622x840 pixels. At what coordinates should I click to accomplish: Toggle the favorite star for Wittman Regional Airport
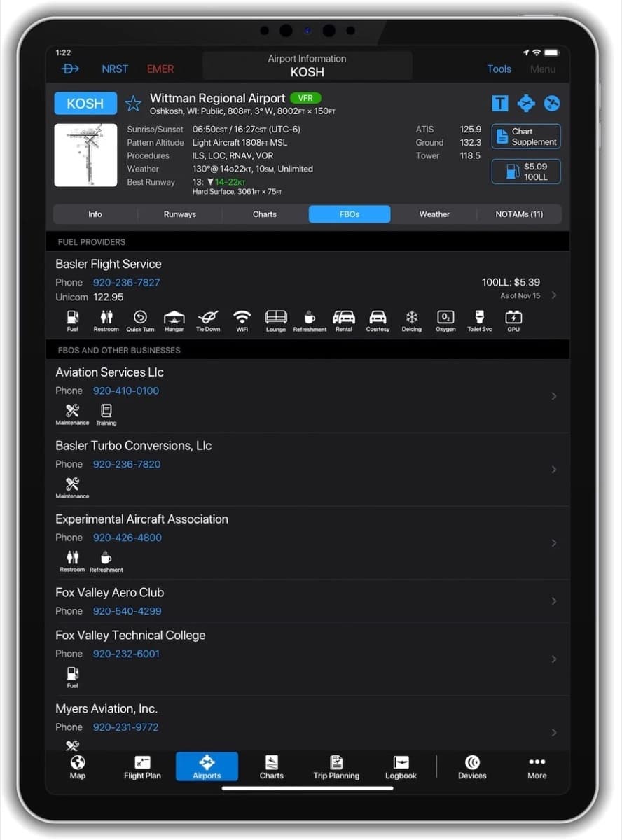[133, 104]
